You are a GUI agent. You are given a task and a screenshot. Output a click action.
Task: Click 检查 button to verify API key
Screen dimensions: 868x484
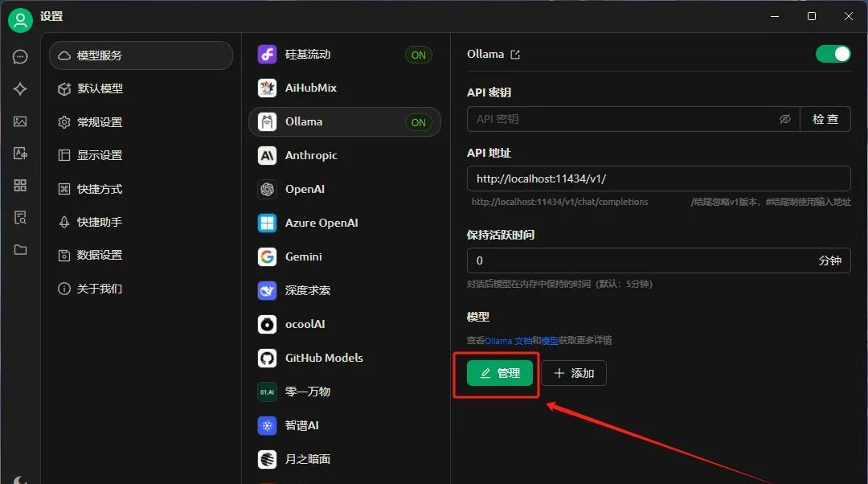click(825, 119)
